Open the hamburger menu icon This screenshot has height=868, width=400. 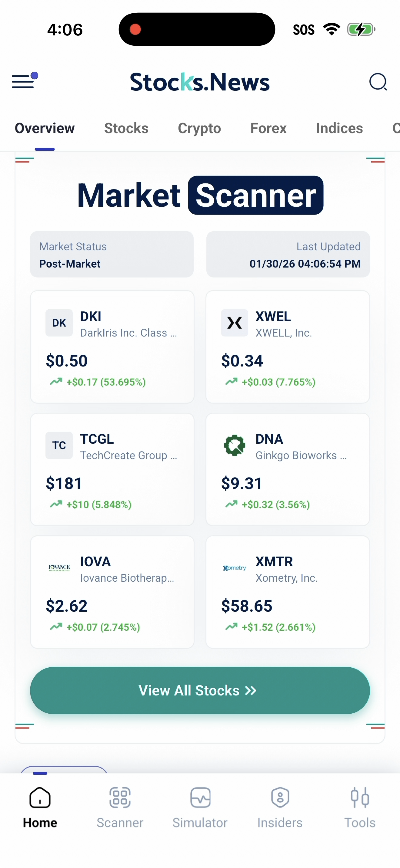24,81
